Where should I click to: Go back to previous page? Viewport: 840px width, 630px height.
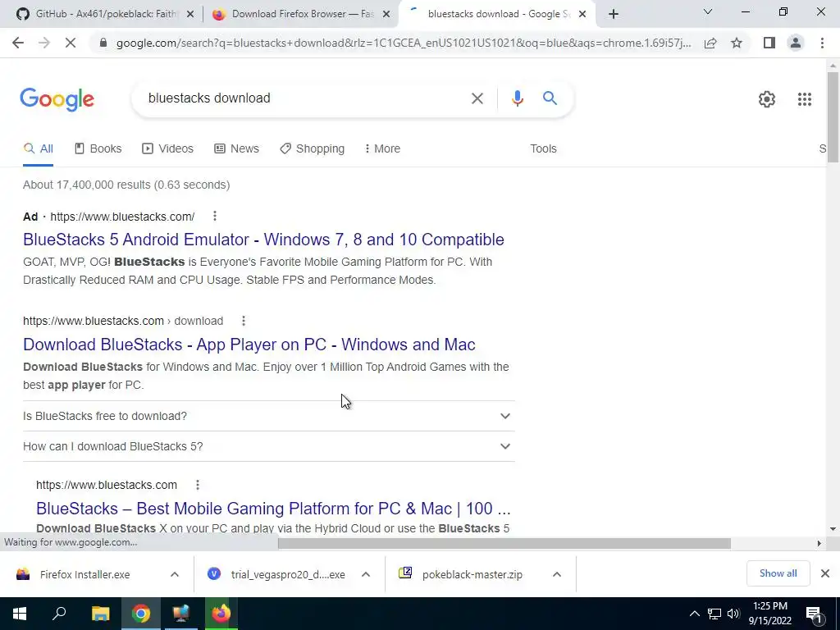click(x=18, y=43)
